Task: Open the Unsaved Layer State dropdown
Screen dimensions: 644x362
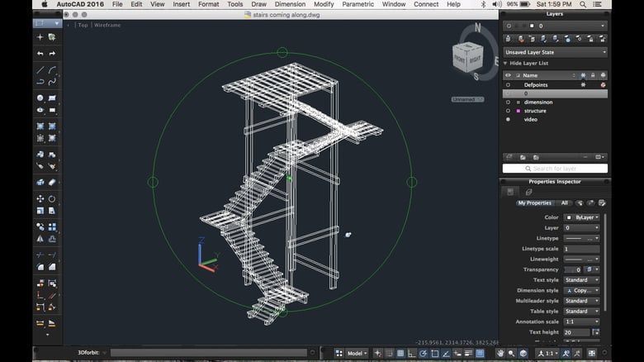Action: coord(555,52)
